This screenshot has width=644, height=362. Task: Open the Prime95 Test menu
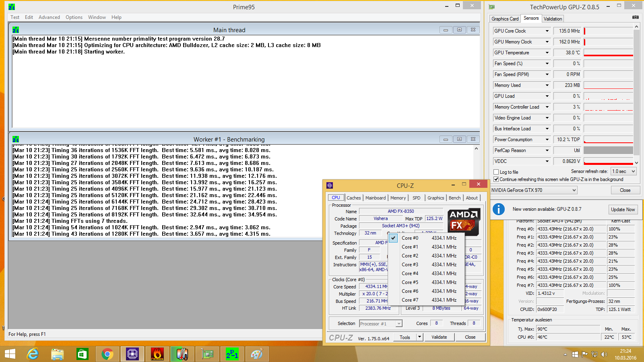pyautogui.click(x=15, y=17)
